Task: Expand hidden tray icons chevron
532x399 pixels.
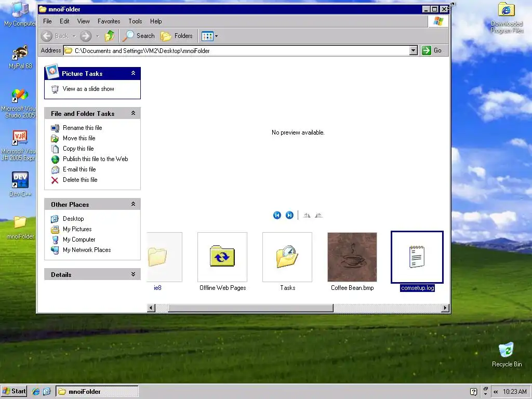Action: click(496, 392)
